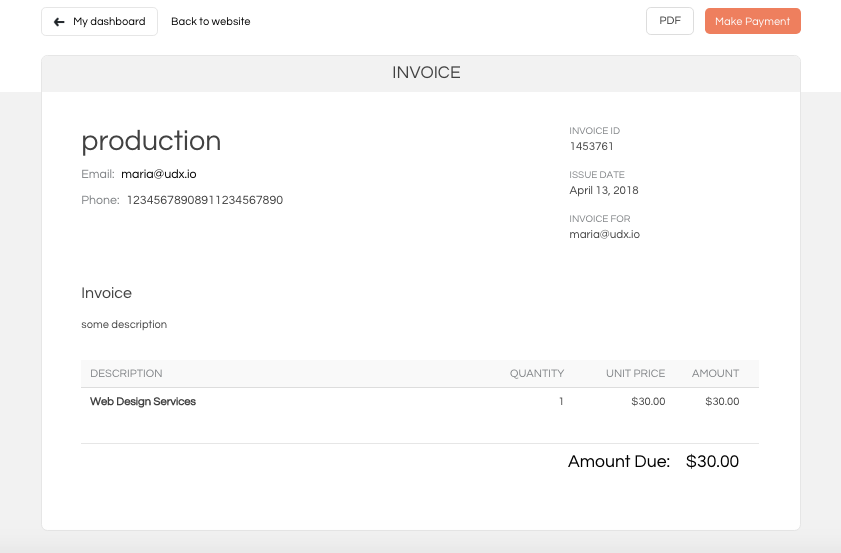Click the Amount Due label

coord(619,461)
